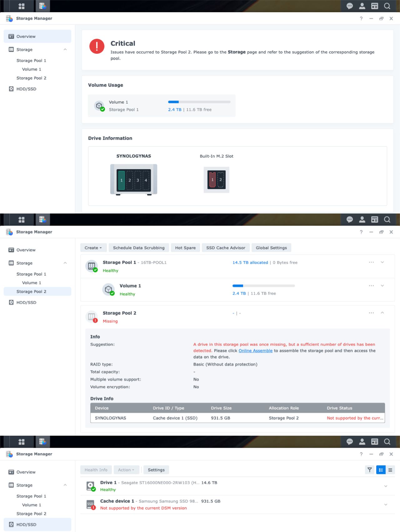Click "Not supported by the curr..." status cell
Screen dimensions: 400x532
(x=355, y=418)
